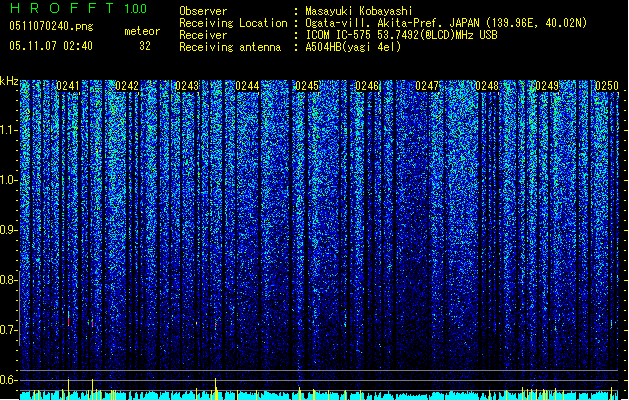
Task: Click the HROFFT 1.0.0 title text
Action: (78, 8)
